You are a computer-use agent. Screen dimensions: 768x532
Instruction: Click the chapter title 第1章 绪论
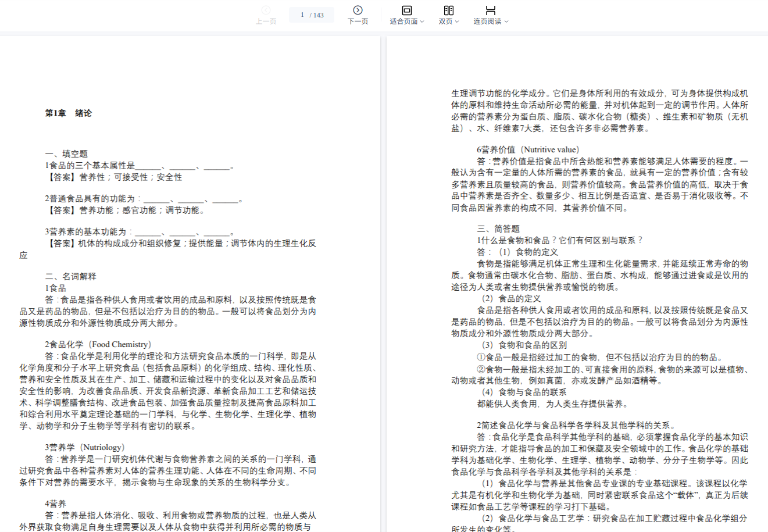[68, 113]
